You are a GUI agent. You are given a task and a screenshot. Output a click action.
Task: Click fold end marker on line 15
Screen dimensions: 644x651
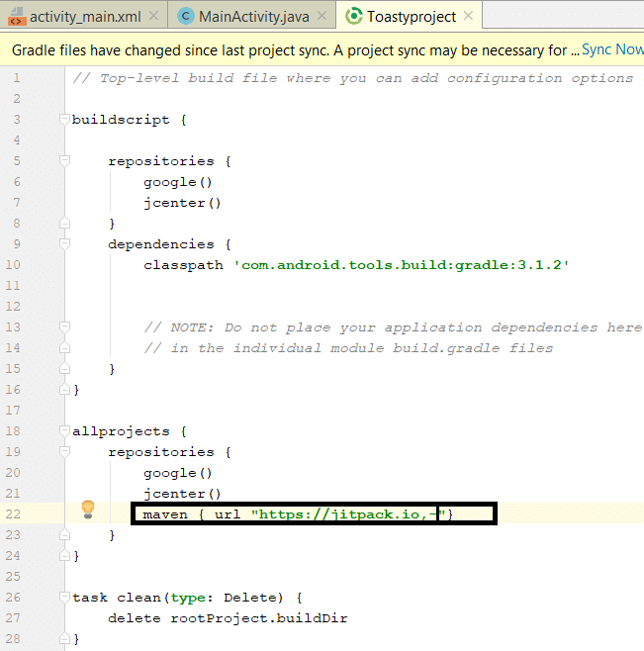(64, 368)
